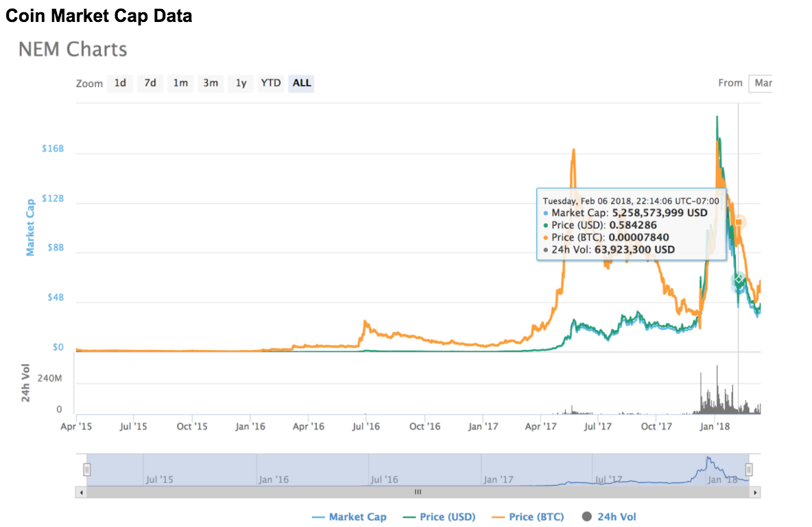Screen dimensions: 812x527
Task: Click the $4B axis value
Action: 56,297
